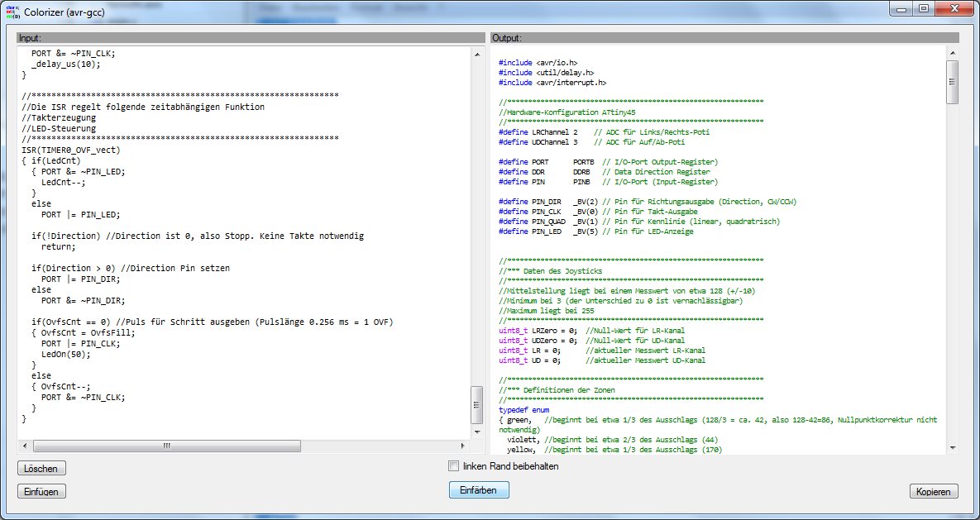980x520 pixels.
Task: Click the Output pane's scroll-up arrow
Action: point(953,54)
